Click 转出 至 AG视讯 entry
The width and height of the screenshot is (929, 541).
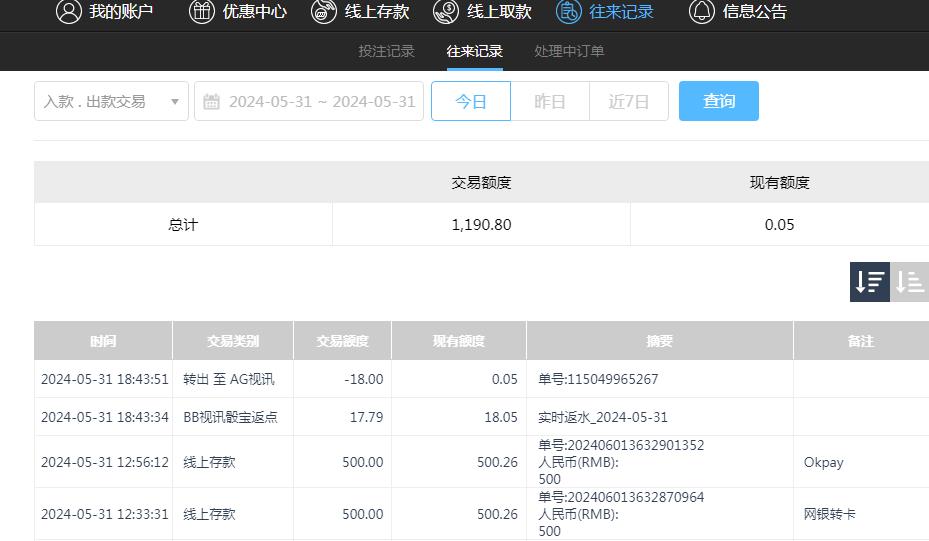[229, 379]
